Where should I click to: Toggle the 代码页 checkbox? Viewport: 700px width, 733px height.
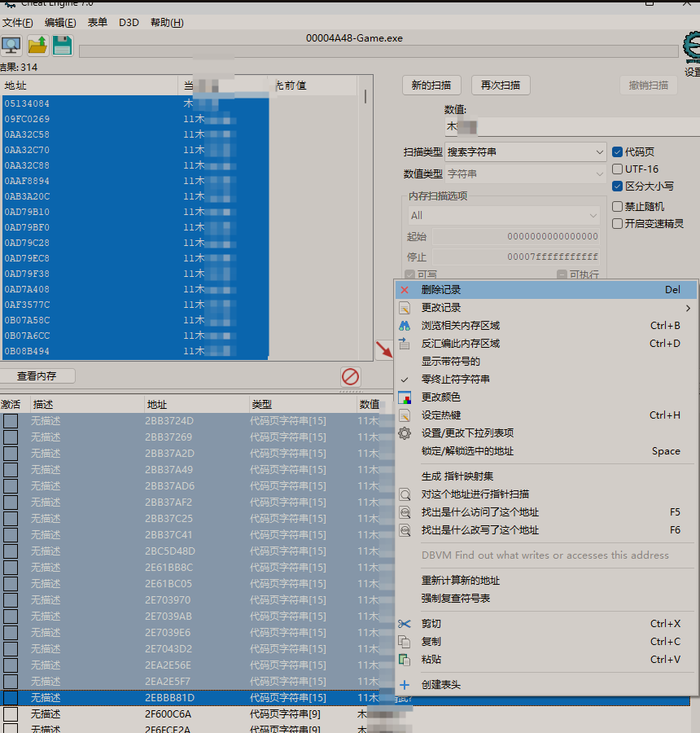617,152
